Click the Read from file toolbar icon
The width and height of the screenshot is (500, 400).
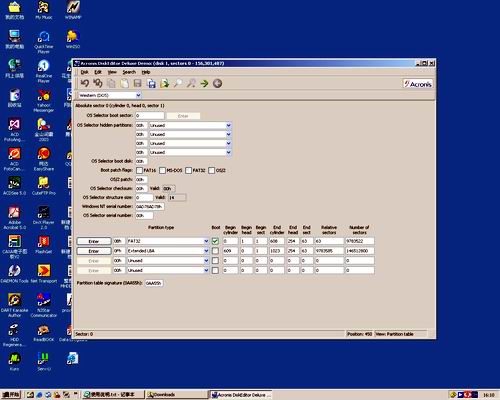click(164, 83)
